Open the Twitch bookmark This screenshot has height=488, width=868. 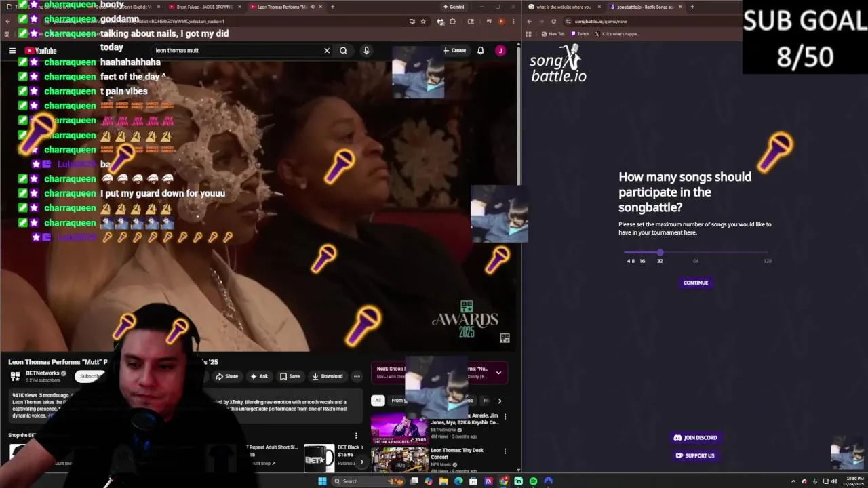tap(580, 34)
